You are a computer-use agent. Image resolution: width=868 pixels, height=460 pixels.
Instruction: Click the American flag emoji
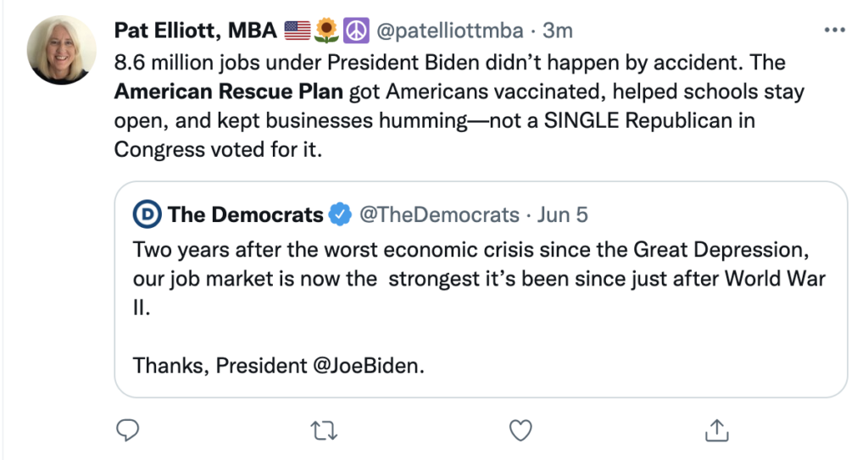[x=298, y=31]
